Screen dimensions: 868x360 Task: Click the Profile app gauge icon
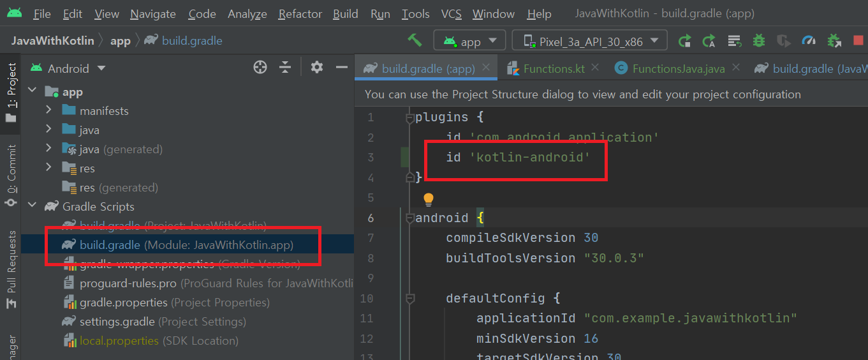tap(809, 41)
